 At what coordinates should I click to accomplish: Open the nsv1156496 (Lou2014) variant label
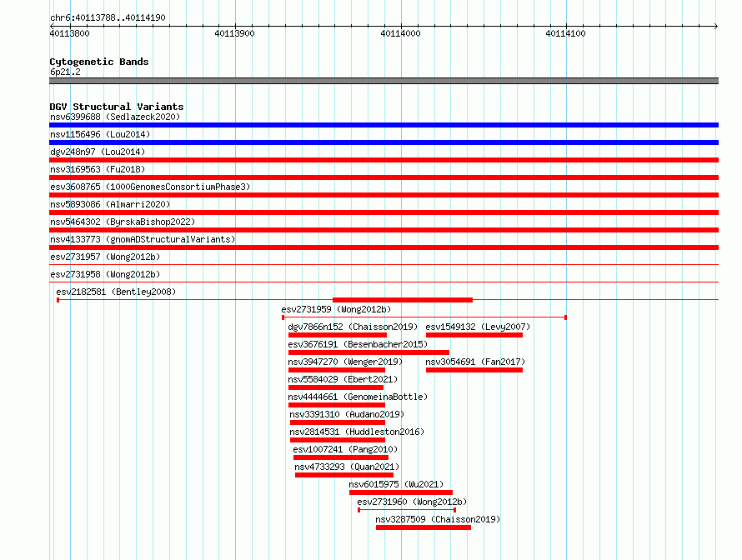coord(100,134)
